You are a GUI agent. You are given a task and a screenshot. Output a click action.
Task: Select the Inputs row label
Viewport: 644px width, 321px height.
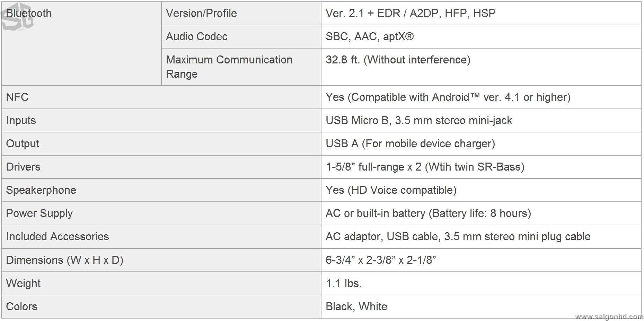coord(21,120)
